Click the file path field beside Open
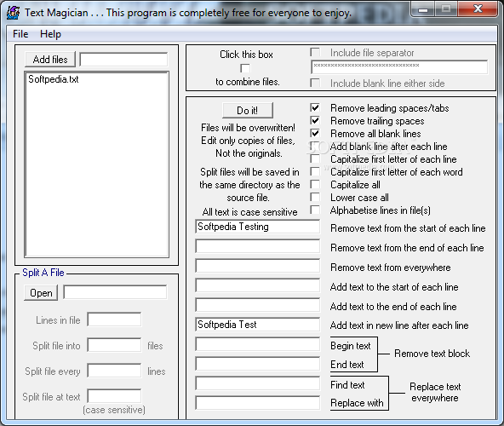 coord(115,292)
